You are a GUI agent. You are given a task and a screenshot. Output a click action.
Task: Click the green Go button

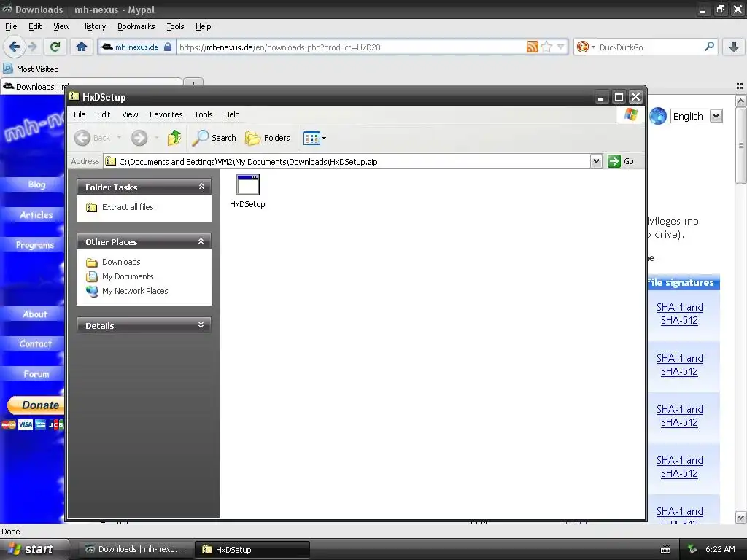[621, 161]
